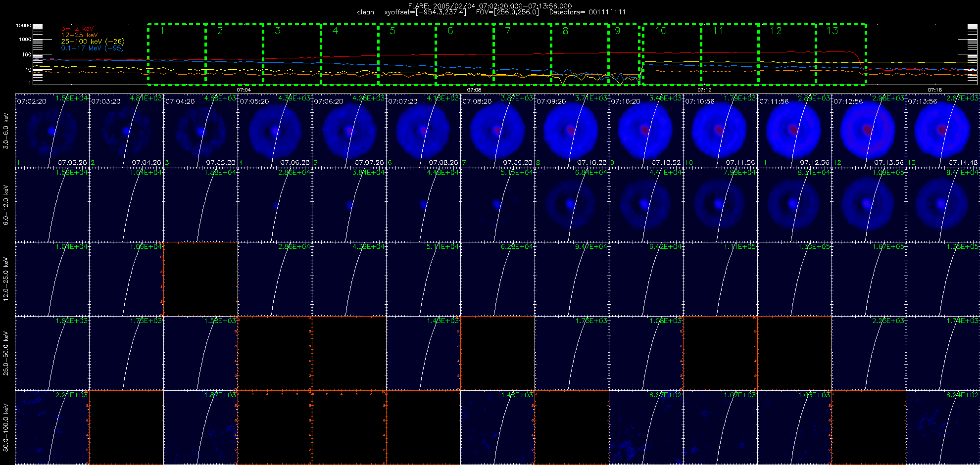
Task: Click the '07:10:52' end time label
Action: click(666, 162)
